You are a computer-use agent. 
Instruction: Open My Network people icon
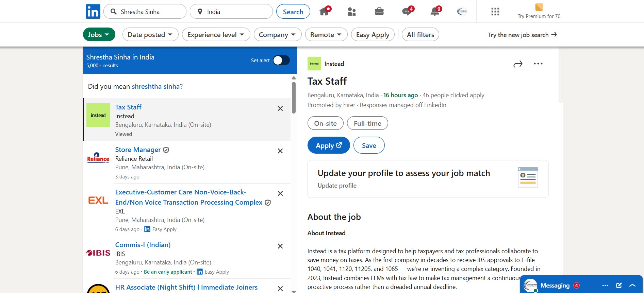pos(352,12)
